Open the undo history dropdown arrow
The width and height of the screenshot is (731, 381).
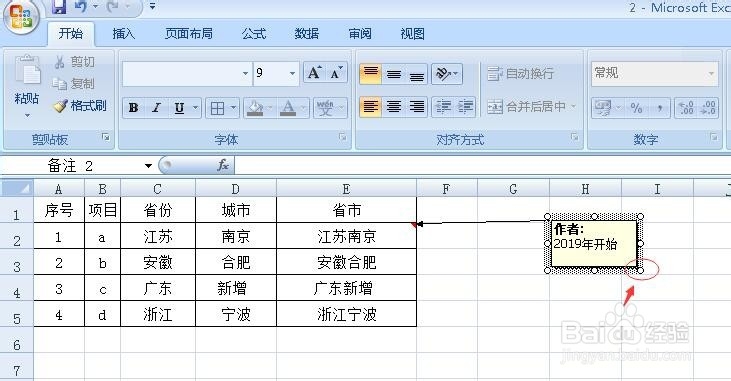[96, 7]
